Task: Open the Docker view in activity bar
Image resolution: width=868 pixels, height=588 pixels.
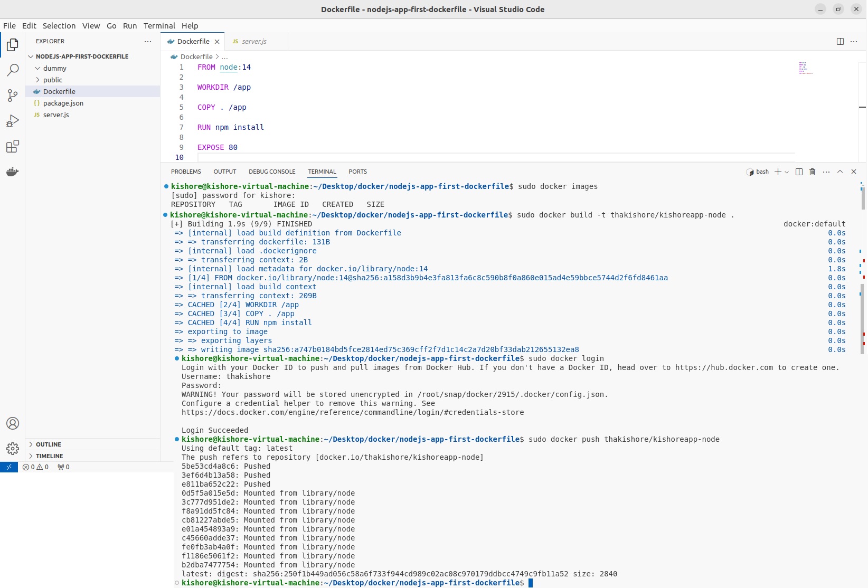Action: point(13,172)
